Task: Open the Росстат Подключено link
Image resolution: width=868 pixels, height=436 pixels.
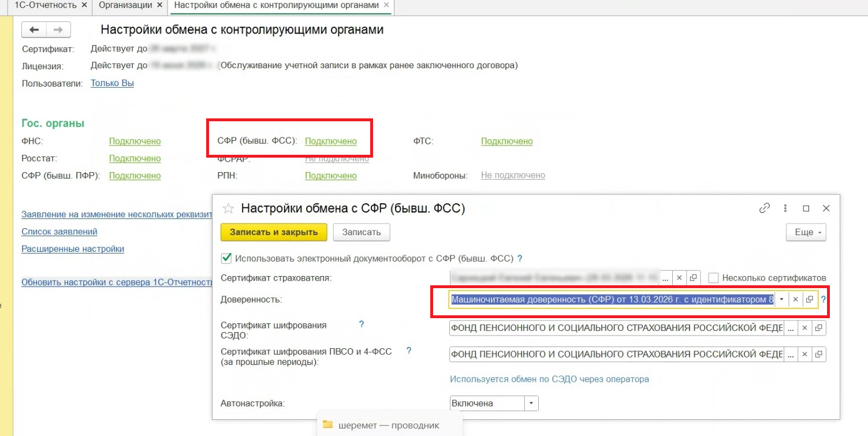Action: click(135, 158)
